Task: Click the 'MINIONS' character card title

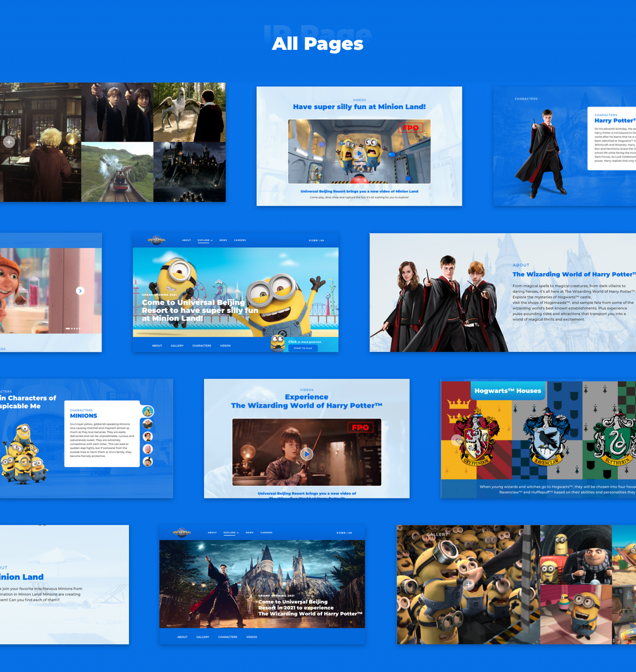Action: coord(83,416)
